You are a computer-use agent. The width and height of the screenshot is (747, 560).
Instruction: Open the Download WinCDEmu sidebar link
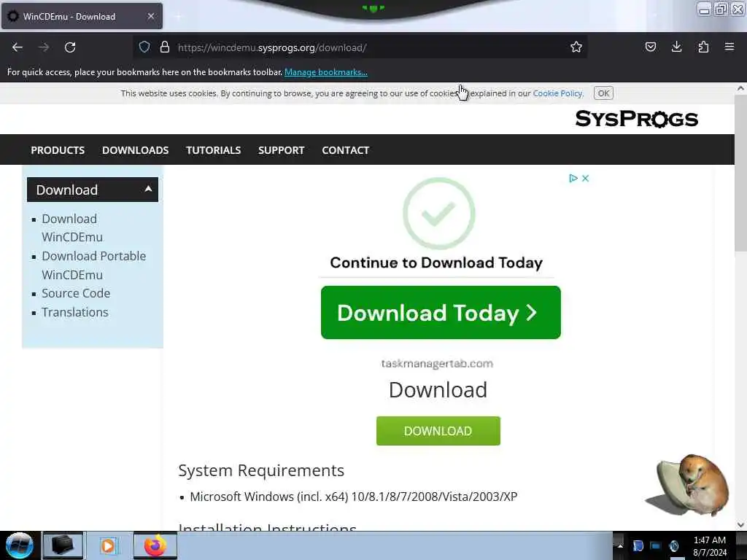pyautogui.click(x=72, y=228)
